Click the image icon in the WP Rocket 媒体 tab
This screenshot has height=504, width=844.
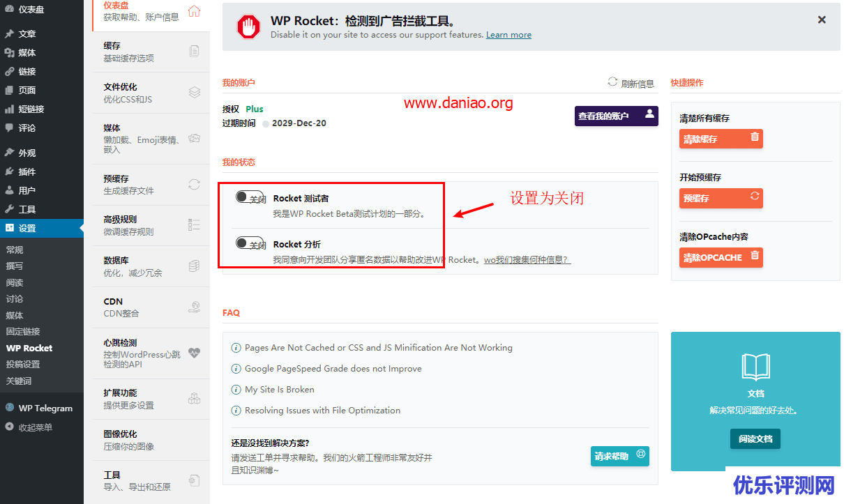coord(195,138)
